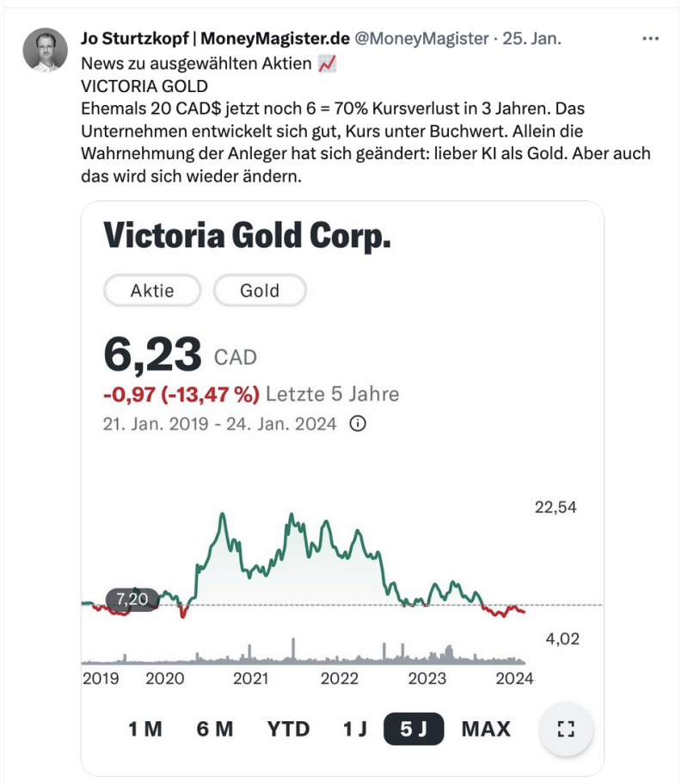This screenshot has width=688, height=784.
Task: Click the info icon beside the date range
Action: [358, 424]
